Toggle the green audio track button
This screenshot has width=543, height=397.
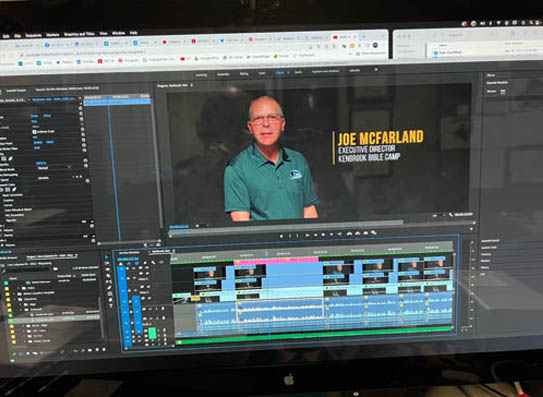pyautogui.click(x=152, y=333)
